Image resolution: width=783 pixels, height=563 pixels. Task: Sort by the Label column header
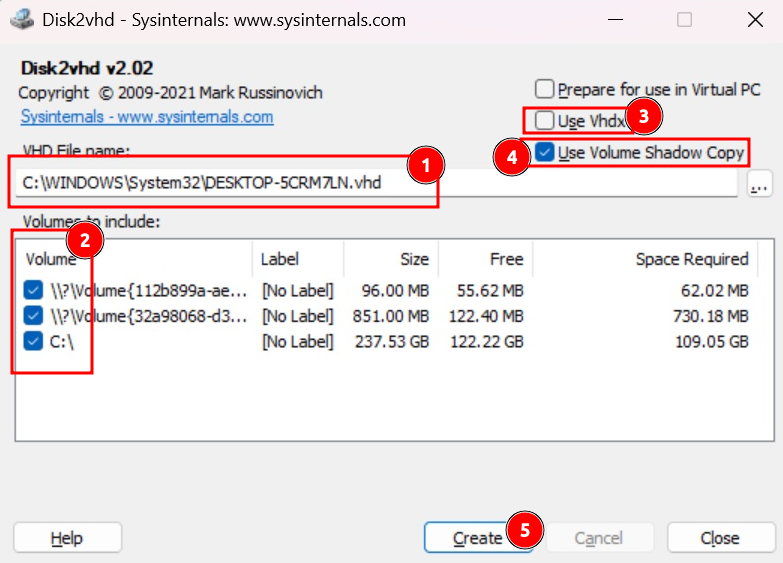(298, 259)
